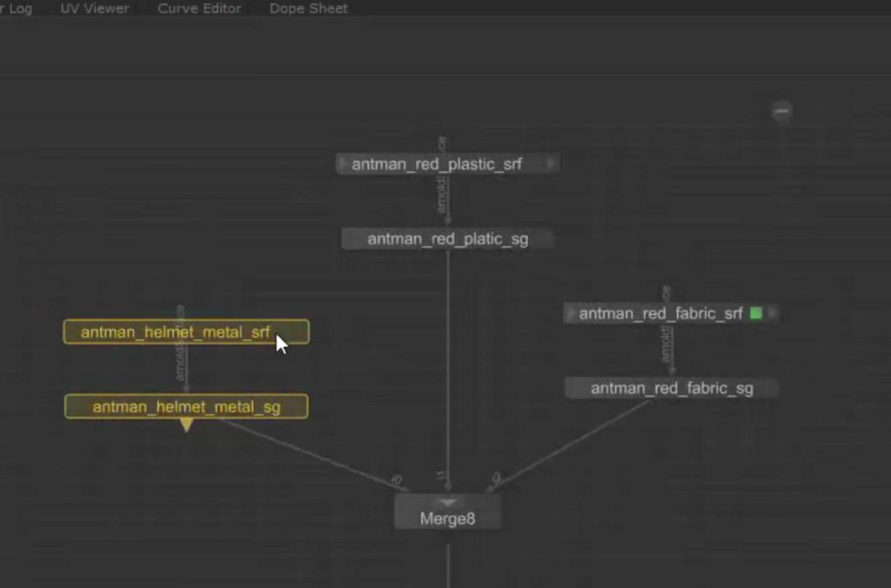
Task: Open the Curve Editor tab
Action: 199,9
